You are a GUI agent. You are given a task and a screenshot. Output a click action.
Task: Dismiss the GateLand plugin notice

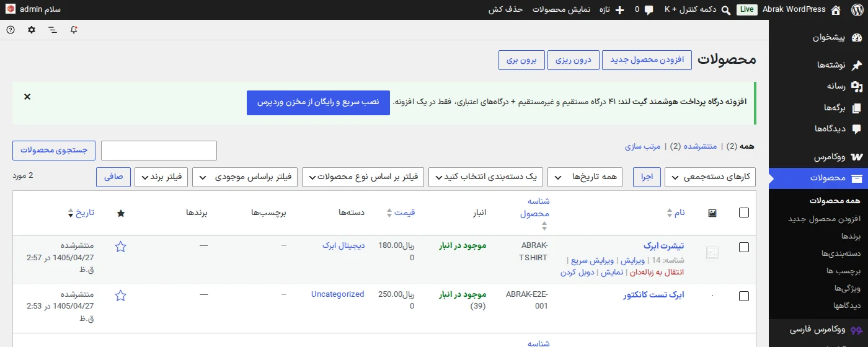27,97
